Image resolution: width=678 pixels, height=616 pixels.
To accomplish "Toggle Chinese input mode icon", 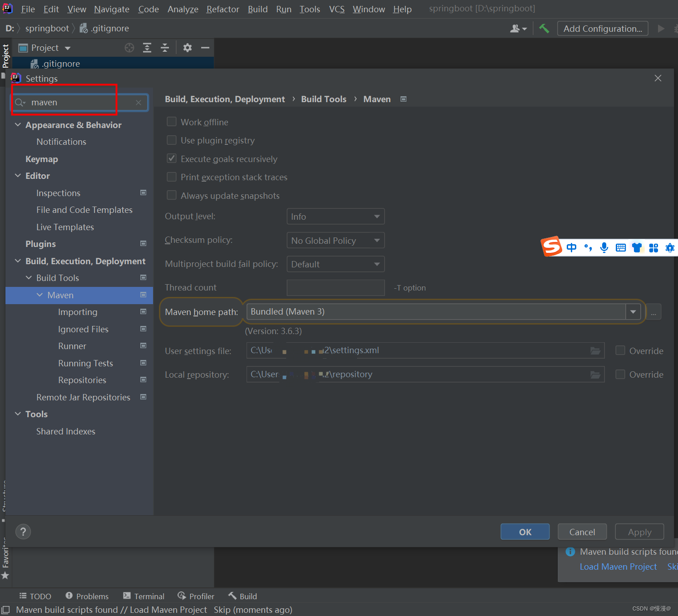I will point(571,247).
